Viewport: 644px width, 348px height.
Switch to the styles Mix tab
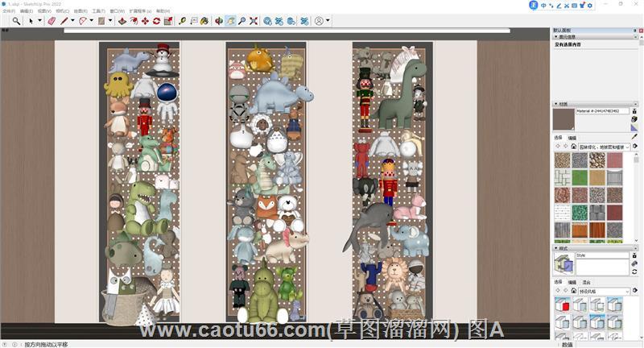click(x=587, y=282)
